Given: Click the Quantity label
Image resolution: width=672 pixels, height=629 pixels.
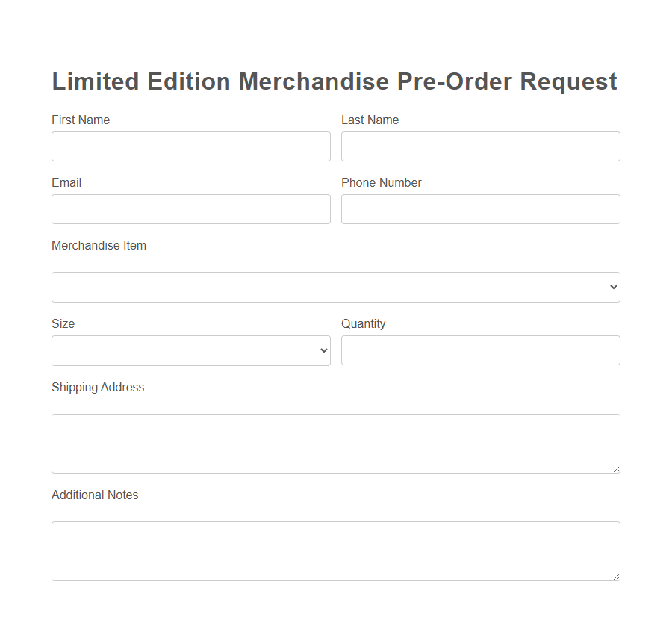Looking at the screenshot, I should click(x=364, y=323).
